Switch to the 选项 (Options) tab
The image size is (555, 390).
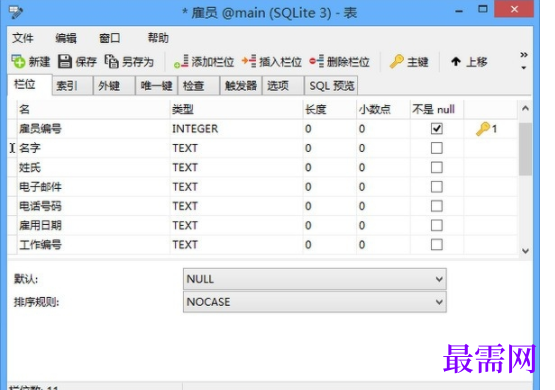point(283,86)
